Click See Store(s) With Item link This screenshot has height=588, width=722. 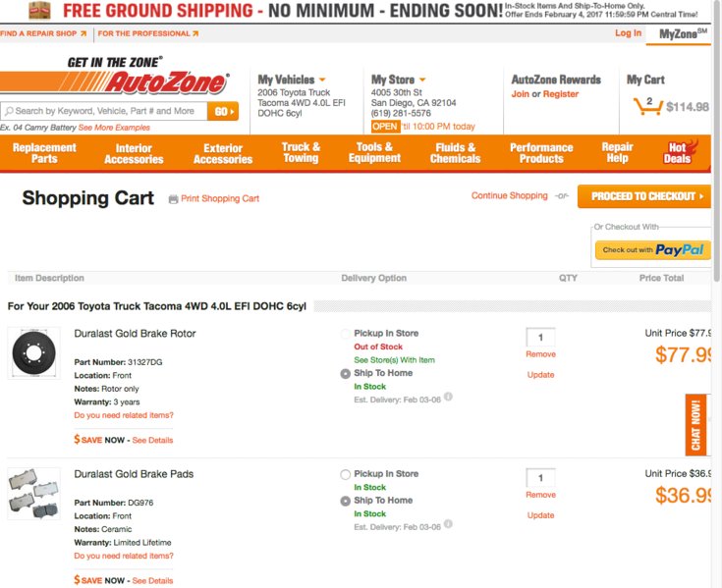coord(394,360)
